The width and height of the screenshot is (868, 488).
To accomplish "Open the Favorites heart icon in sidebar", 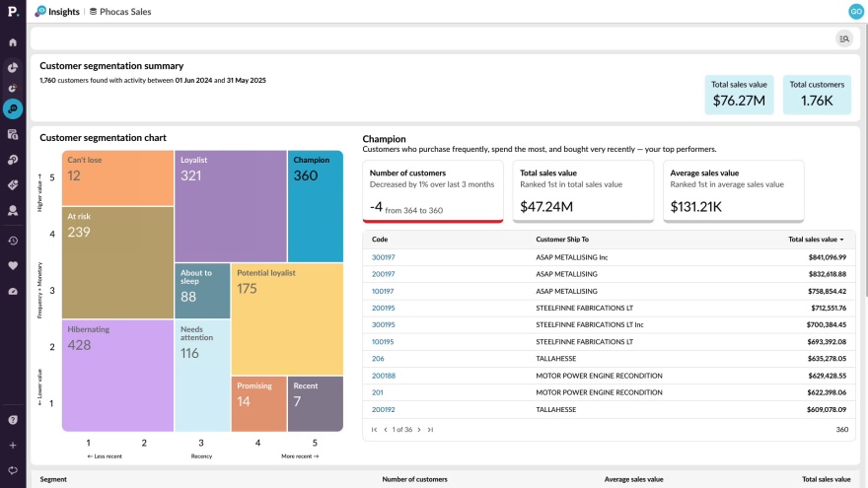I will pos(13,265).
